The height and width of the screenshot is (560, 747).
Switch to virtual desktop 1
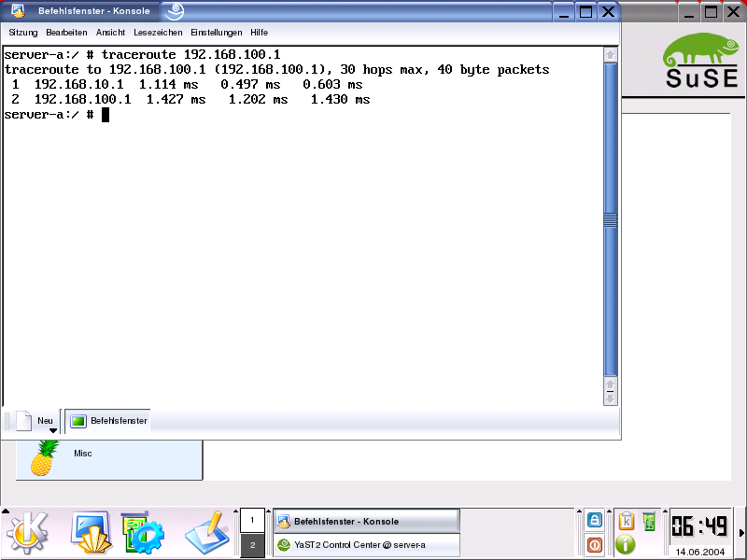252,520
